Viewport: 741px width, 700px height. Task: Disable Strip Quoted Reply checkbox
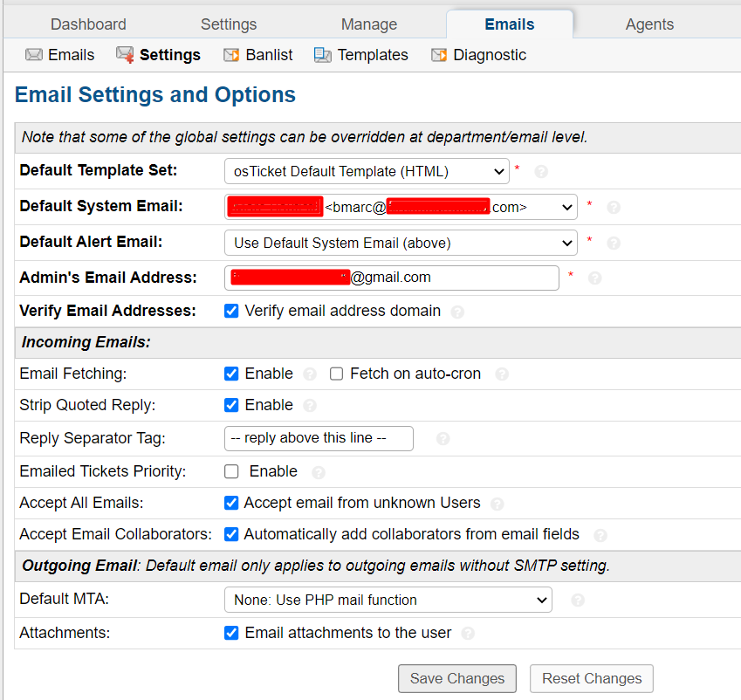pos(231,405)
